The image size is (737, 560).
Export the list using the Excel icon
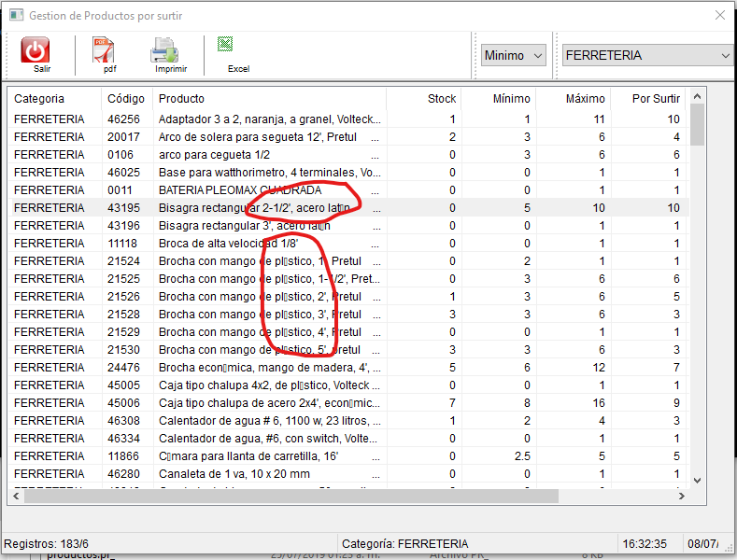click(x=225, y=44)
